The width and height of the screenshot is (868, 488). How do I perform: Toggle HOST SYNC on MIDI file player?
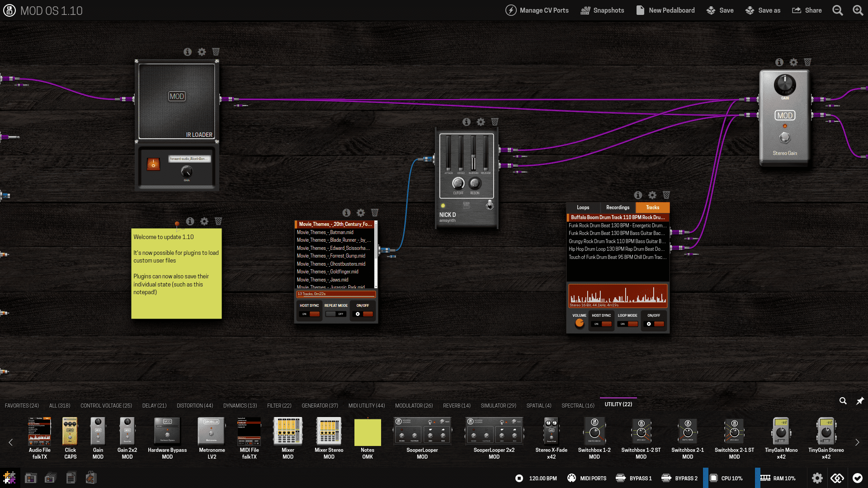tap(310, 314)
